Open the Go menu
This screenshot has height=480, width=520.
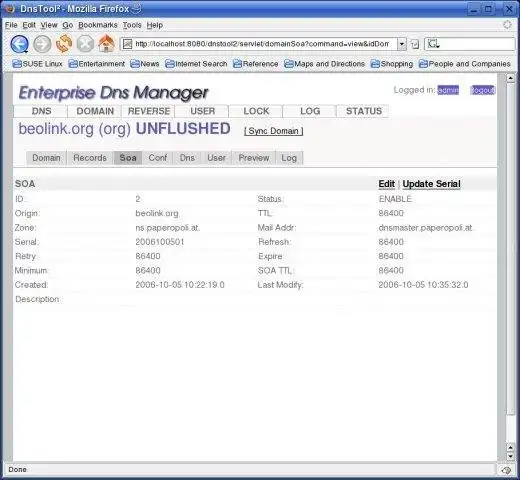pos(68,25)
